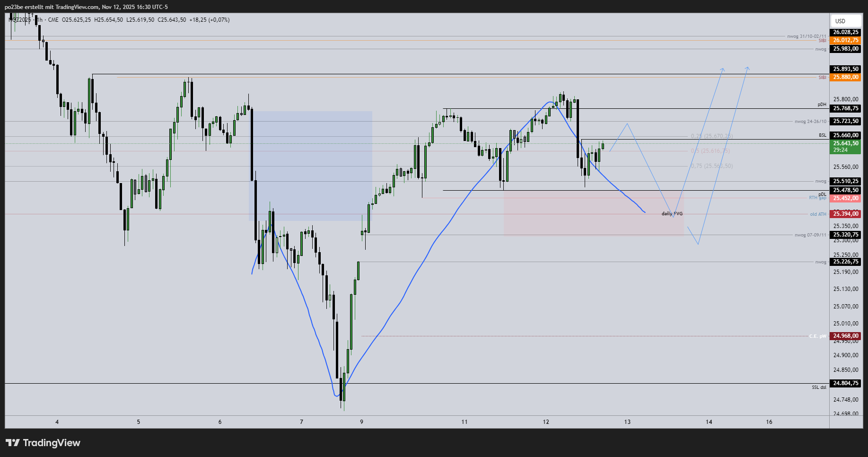Click the orange SIBI 25.880,00 price label
This screenshot has width=868, height=457.
pyautogui.click(x=845, y=77)
